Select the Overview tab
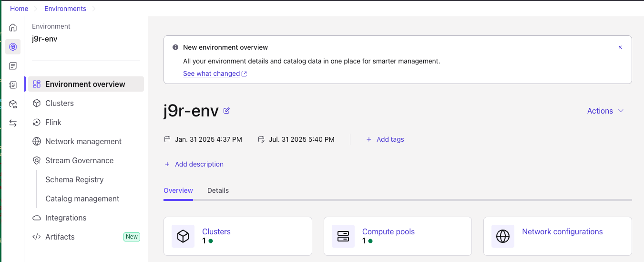This screenshot has height=262, width=644. (178, 190)
